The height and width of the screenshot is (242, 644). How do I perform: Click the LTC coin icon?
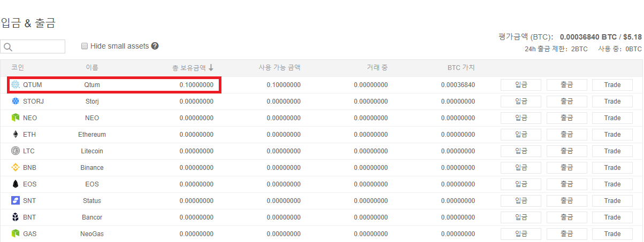point(16,151)
